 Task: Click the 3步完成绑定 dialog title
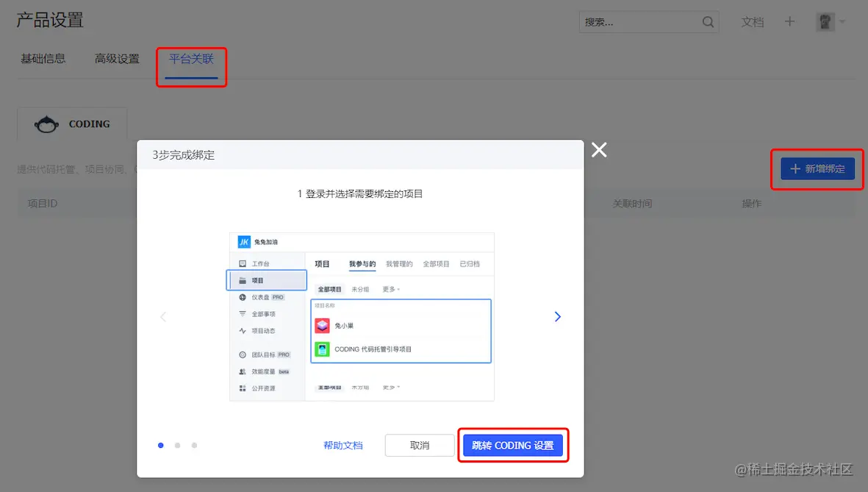tap(183, 154)
